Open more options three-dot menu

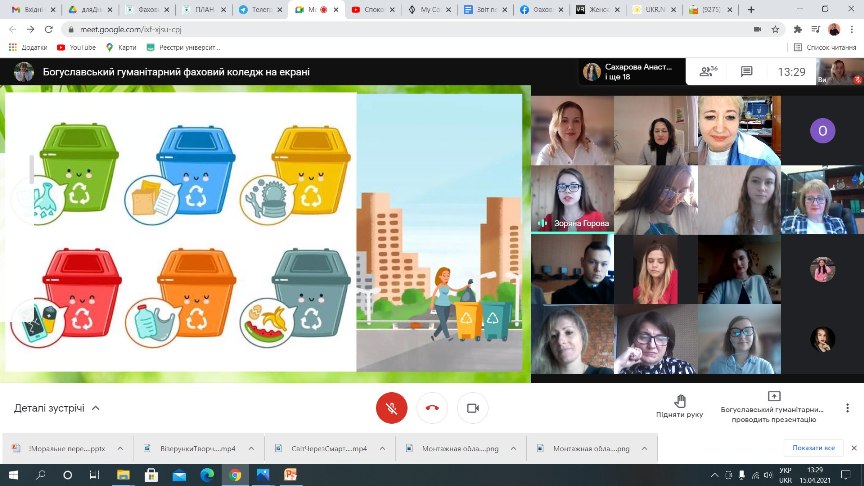[848, 407]
